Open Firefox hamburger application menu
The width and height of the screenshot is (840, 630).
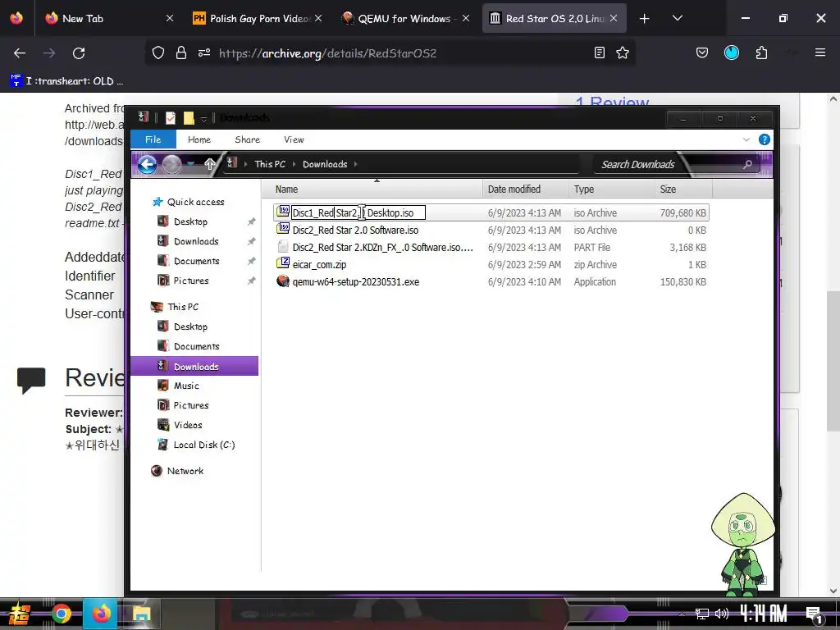pos(820,52)
